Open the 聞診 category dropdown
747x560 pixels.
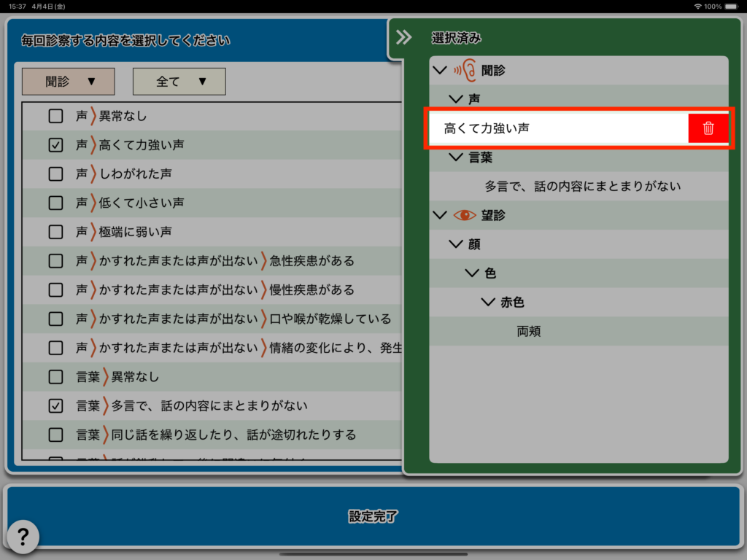coord(69,82)
